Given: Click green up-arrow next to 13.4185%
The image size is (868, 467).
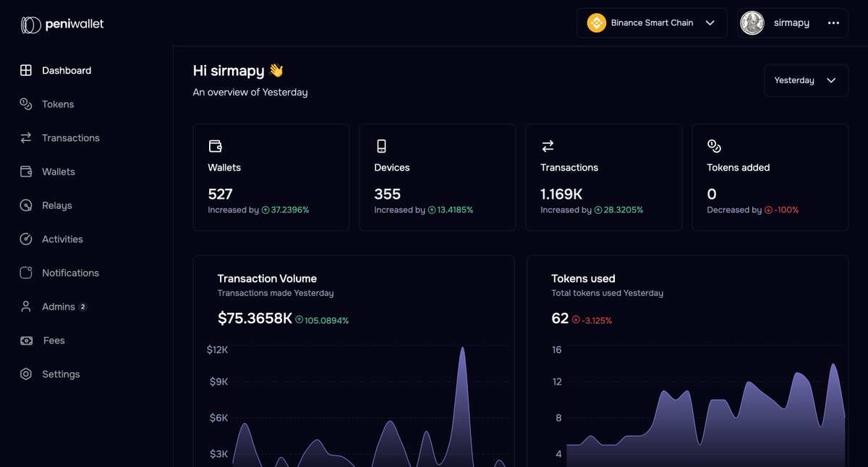Looking at the screenshot, I should click(x=432, y=210).
